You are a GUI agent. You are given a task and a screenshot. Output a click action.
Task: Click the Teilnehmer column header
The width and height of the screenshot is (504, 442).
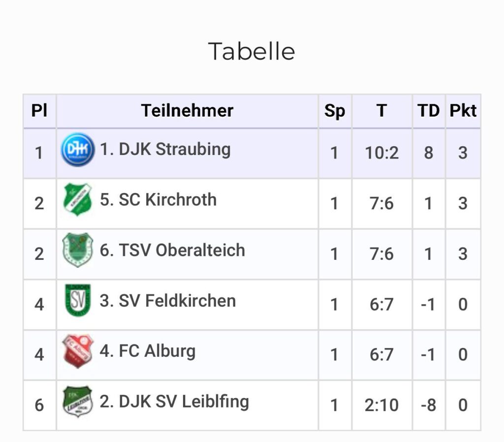coord(187,111)
